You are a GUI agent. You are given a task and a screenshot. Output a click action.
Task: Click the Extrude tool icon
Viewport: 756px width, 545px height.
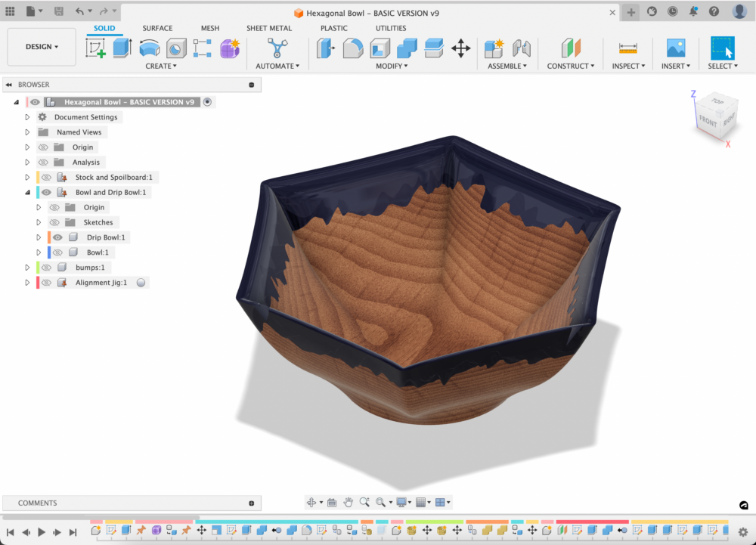point(122,48)
